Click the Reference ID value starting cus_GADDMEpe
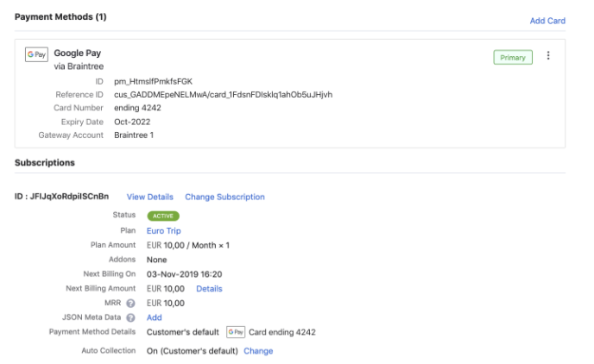Viewport: 594px width, 364px height. point(223,94)
